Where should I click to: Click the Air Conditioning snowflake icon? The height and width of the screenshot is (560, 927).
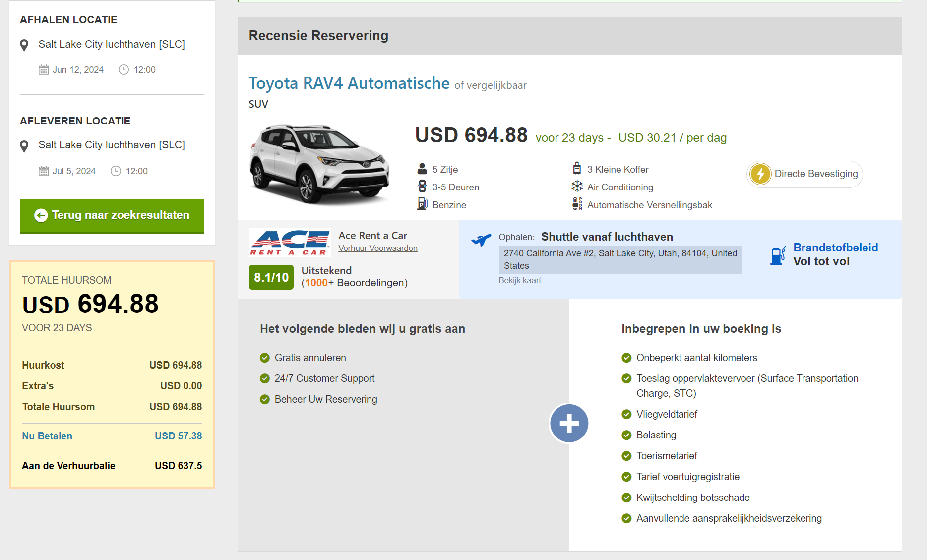(577, 187)
